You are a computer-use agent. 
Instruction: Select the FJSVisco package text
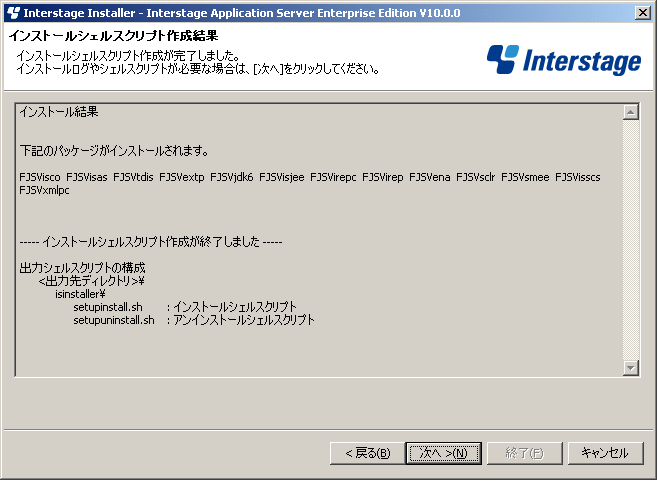(x=40, y=177)
